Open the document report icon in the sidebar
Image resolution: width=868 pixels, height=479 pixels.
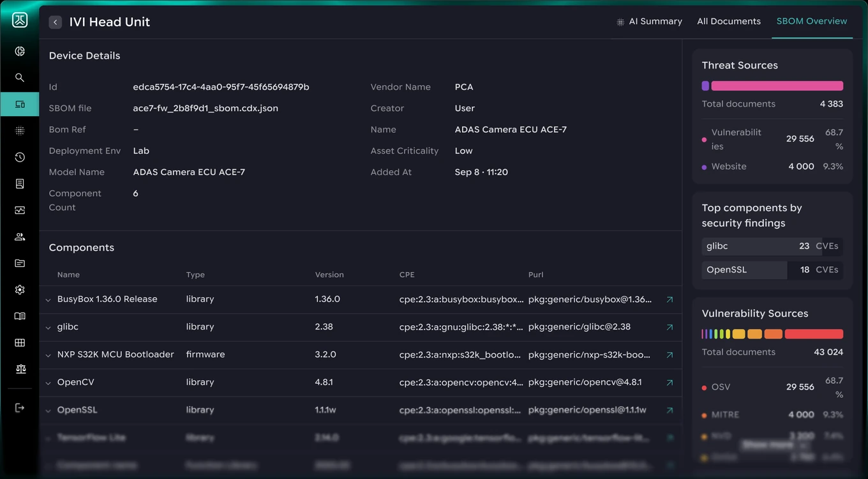20,184
